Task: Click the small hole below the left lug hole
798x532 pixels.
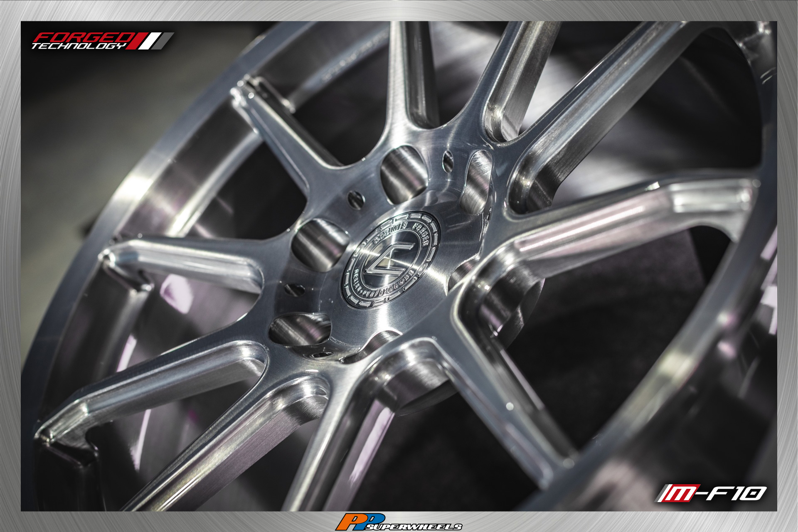Action: 294,290
